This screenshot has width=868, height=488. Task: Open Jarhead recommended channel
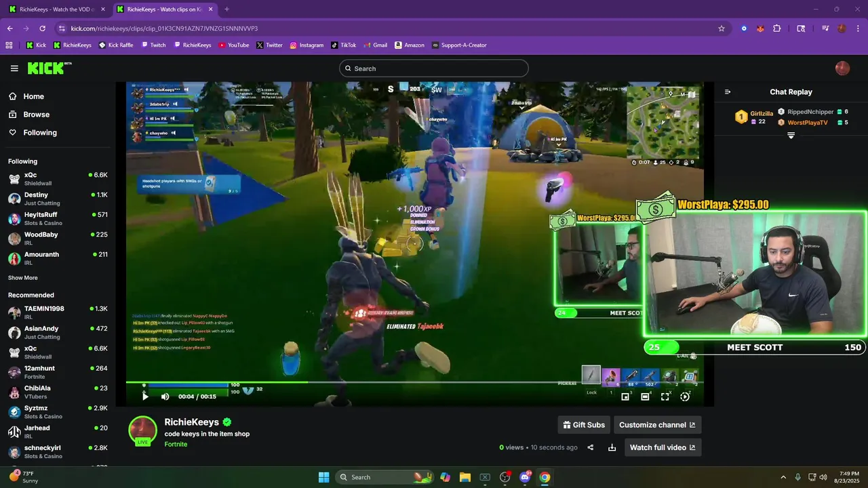[58, 432]
